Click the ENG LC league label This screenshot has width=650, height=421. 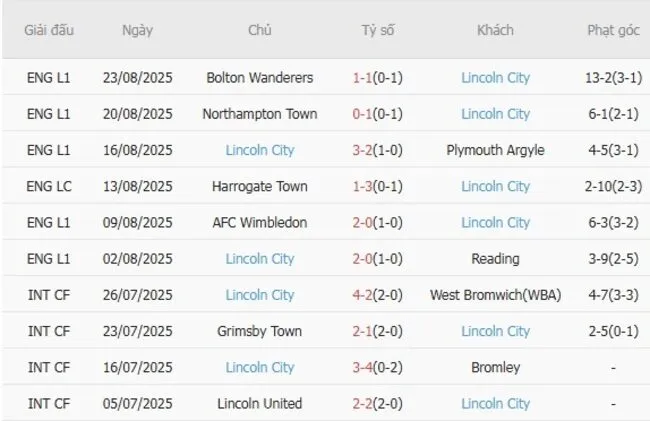pyautogui.click(x=49, y=186)
